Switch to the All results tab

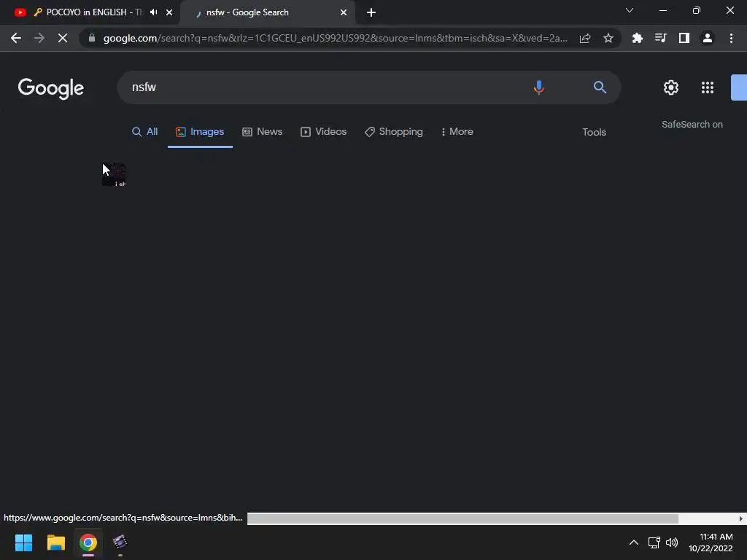point(145,132)
